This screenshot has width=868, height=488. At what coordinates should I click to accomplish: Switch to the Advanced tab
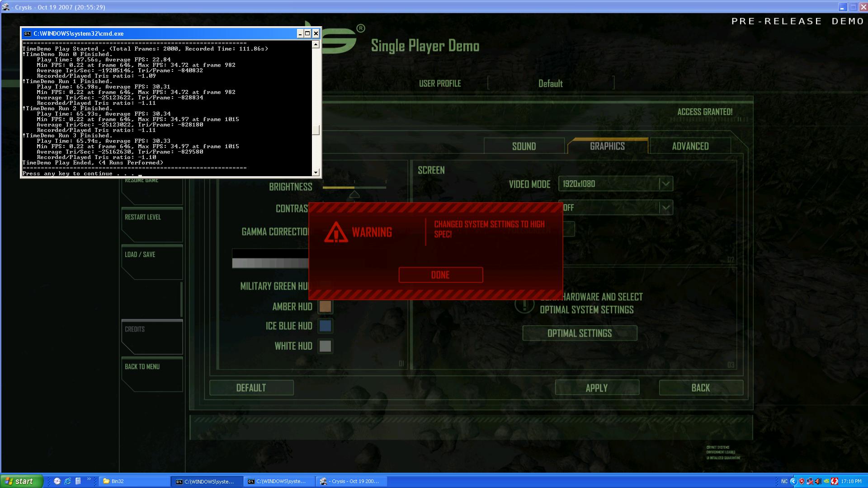click(690, 146)
